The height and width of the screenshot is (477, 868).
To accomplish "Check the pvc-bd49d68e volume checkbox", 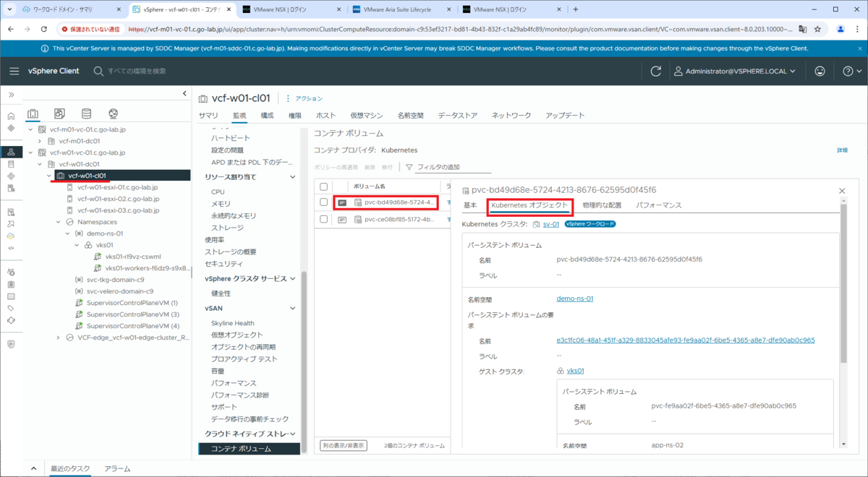I will pyautogui.click(x=324, y=202).
